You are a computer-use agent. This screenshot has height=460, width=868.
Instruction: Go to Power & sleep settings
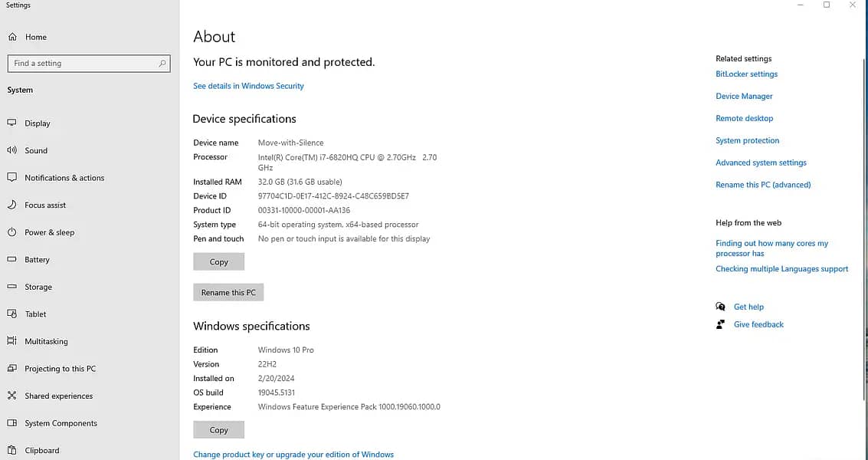click(49, 232)
